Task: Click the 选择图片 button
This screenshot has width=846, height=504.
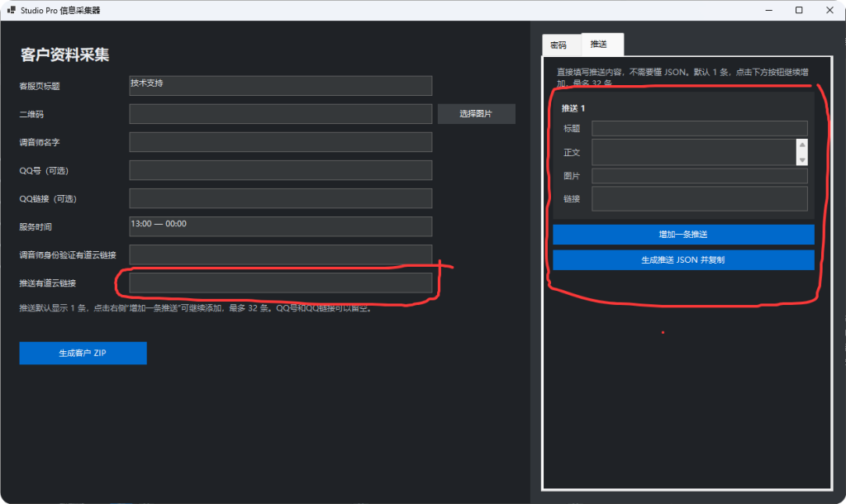Action: coord(476,114)
